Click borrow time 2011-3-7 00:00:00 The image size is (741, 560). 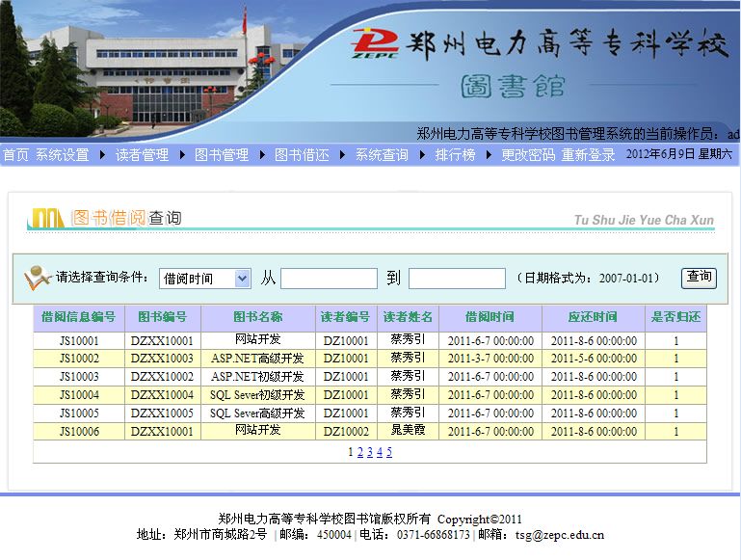[x=490, y=359]
